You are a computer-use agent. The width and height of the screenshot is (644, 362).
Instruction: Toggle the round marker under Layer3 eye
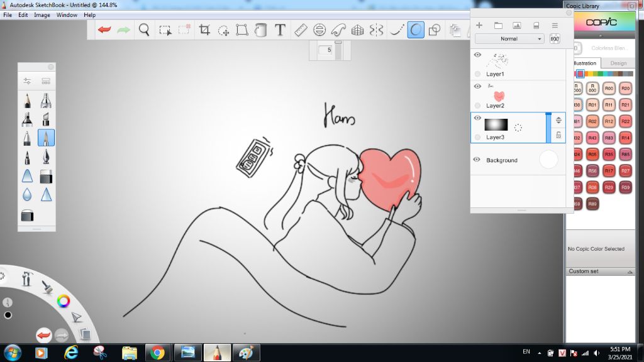coord(477,137)
